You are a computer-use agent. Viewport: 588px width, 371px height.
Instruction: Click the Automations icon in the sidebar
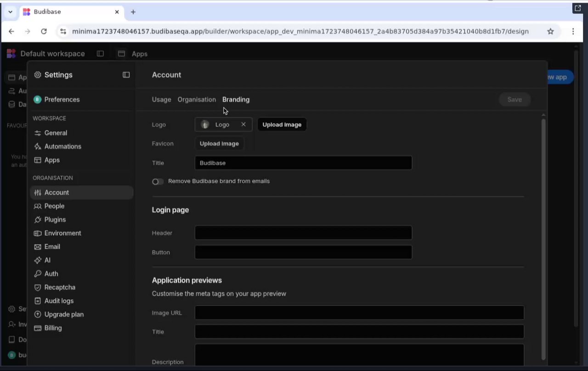[38, 146]
